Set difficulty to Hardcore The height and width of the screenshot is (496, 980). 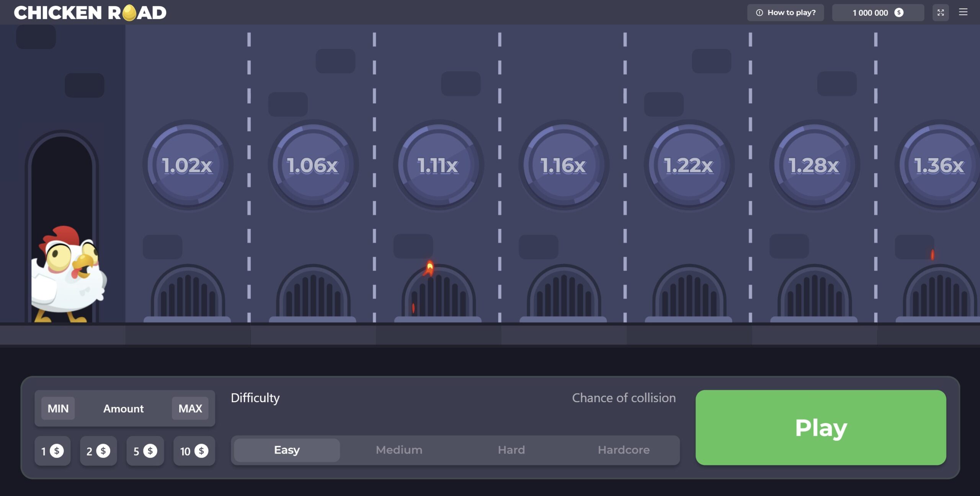coord(624,450)
